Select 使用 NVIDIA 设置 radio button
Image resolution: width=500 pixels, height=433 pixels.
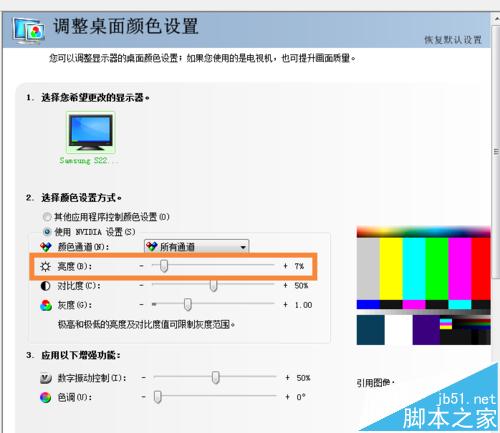coord(47,231)
